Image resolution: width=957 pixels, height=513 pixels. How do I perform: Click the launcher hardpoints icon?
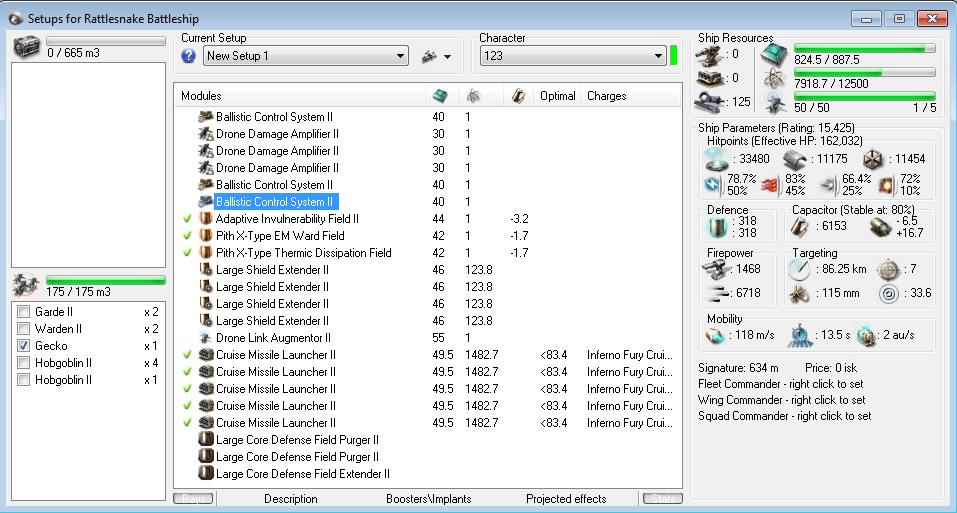[709, 78]
